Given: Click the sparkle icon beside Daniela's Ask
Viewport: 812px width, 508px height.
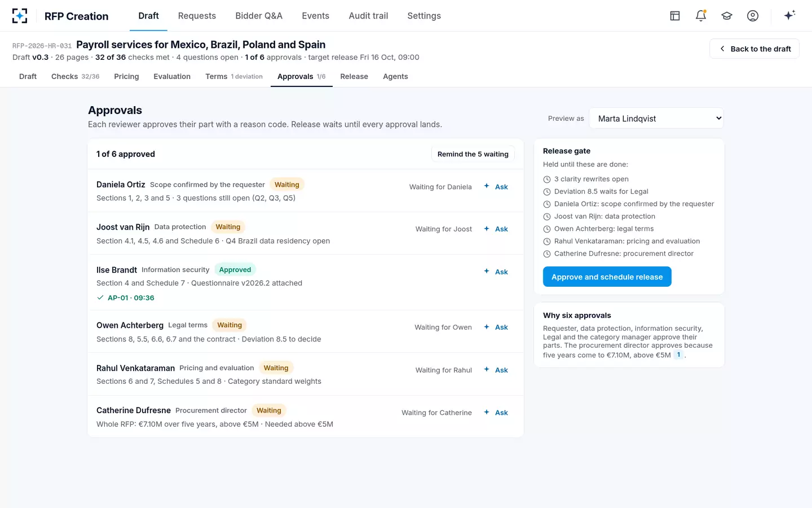Looking at the screenshot, I should [487, 186].
